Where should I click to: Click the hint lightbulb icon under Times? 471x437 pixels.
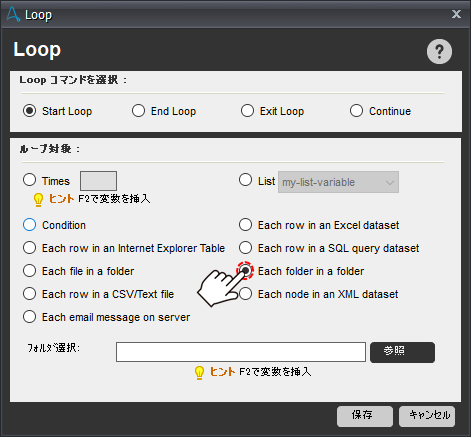(38, 200)
